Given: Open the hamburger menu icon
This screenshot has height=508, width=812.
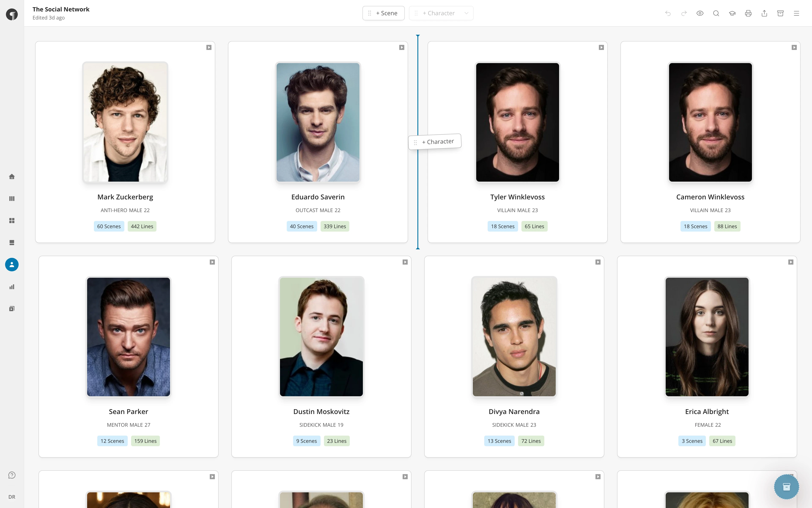Looking at the screenshot, I should point(797,13).
